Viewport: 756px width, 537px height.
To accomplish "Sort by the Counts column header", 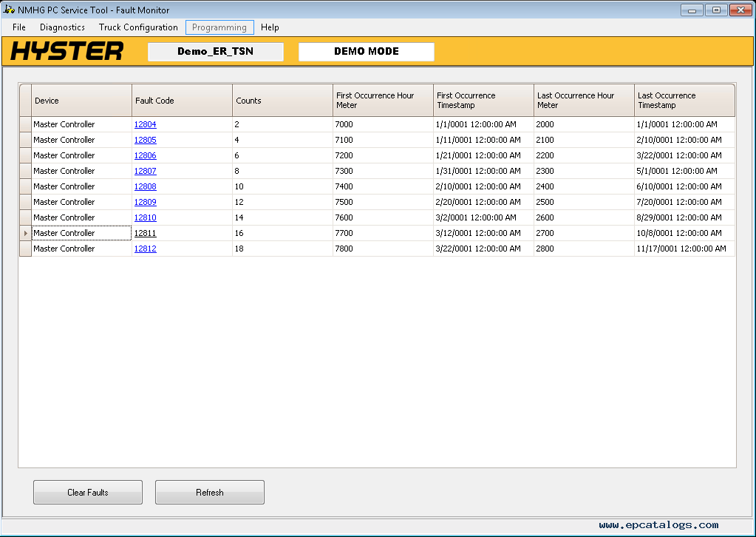I will coord(282,101).
